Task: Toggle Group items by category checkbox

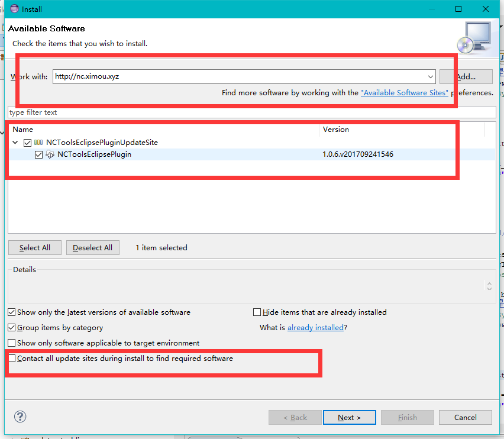Action: [x=12, y=328]
